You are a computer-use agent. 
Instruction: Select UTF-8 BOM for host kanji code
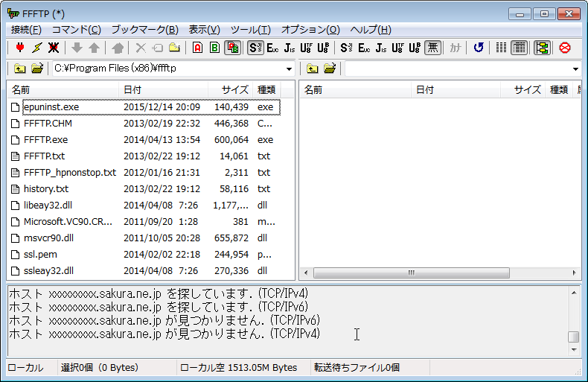415,48
